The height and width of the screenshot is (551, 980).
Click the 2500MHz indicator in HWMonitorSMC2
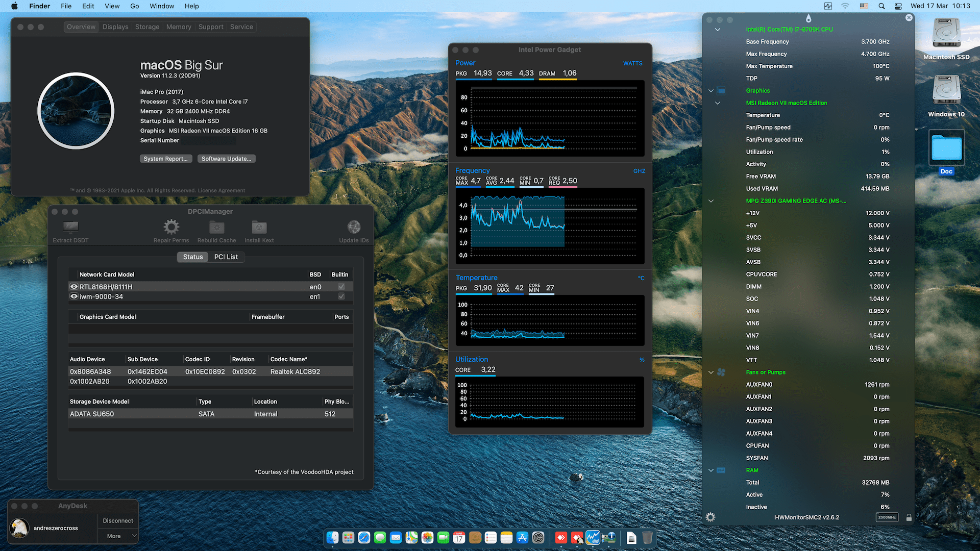tap(887, 517)
